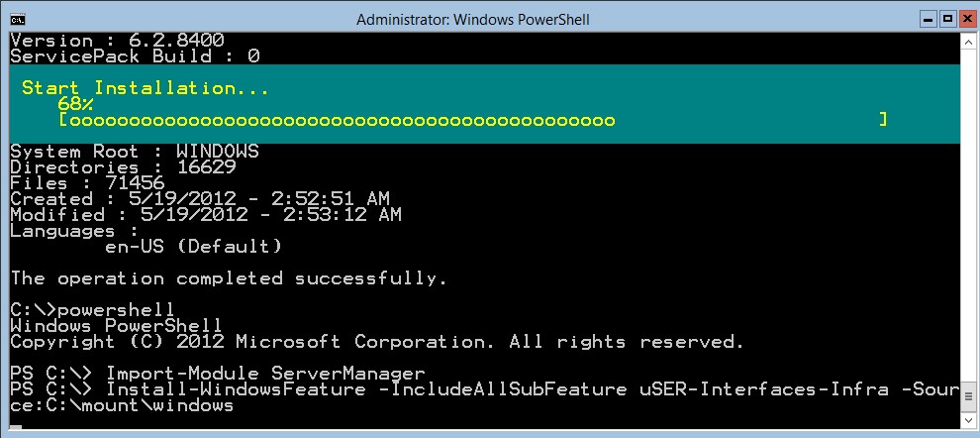Click the 'Version : 6.2.8400' output line
980x438 pixels.
coord(118,41)
